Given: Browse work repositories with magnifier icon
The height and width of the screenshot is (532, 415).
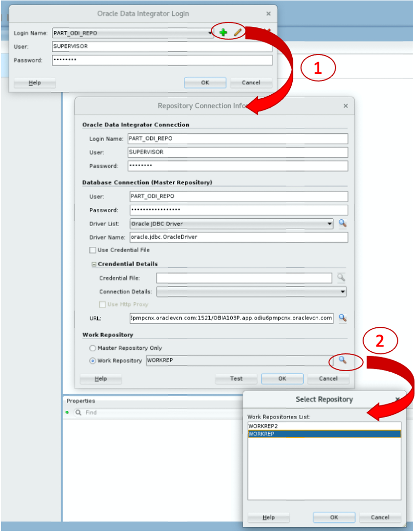Looking at the screenshot, I should 342,360.
